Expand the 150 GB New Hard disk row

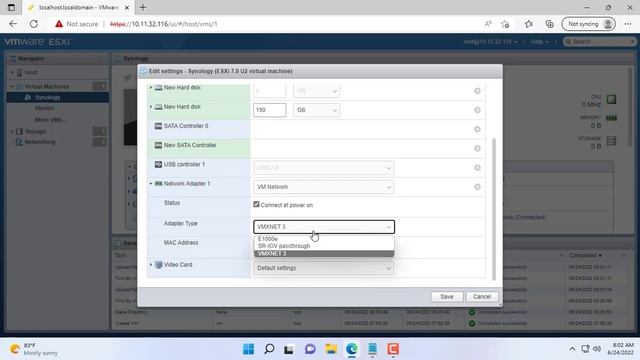(151, 107)
